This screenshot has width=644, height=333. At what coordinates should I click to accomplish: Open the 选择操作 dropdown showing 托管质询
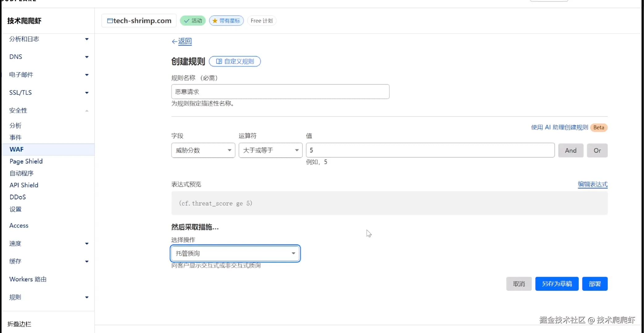pyautogui.click(x=235, y=253)
